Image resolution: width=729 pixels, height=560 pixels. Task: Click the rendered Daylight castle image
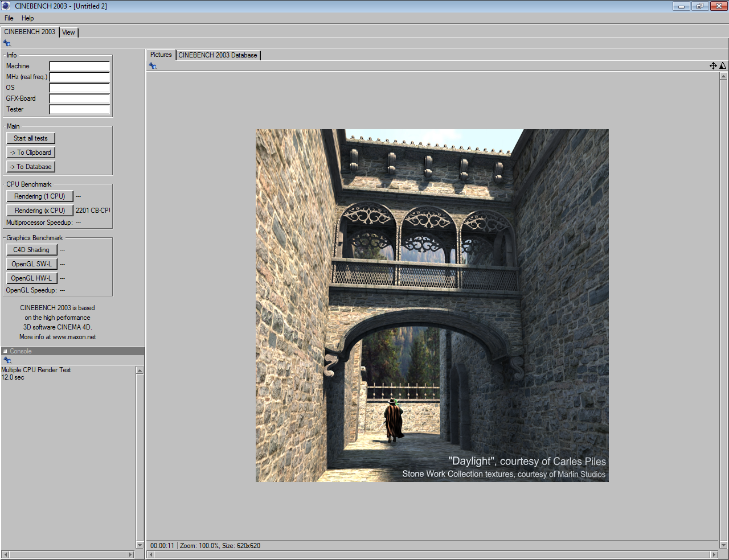432,306
